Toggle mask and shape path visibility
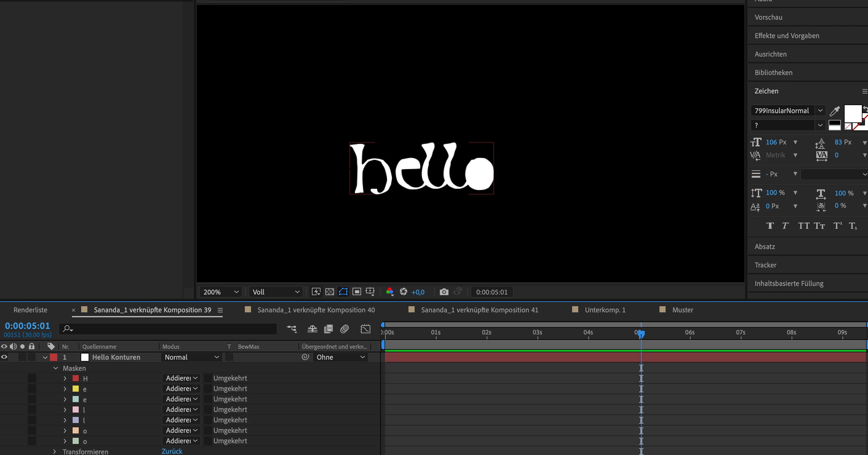The height and width of the screenshot is (455, 868). point(343,292)
